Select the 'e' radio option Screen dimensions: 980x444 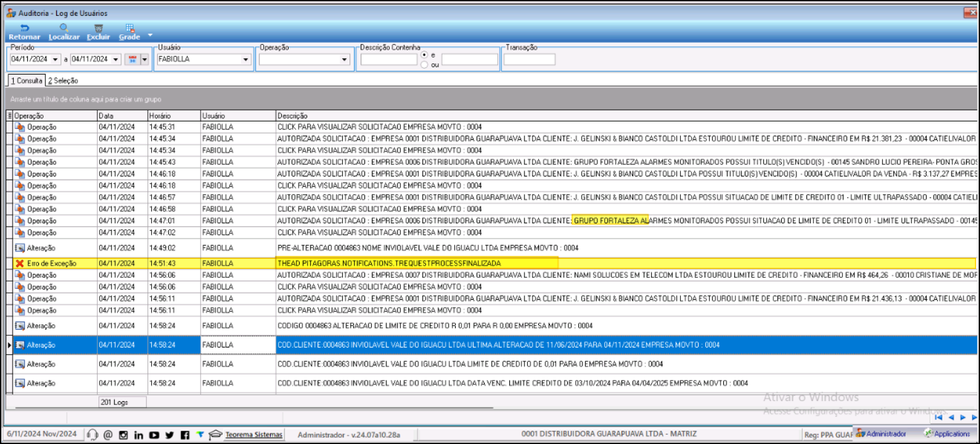coord(424,55)
